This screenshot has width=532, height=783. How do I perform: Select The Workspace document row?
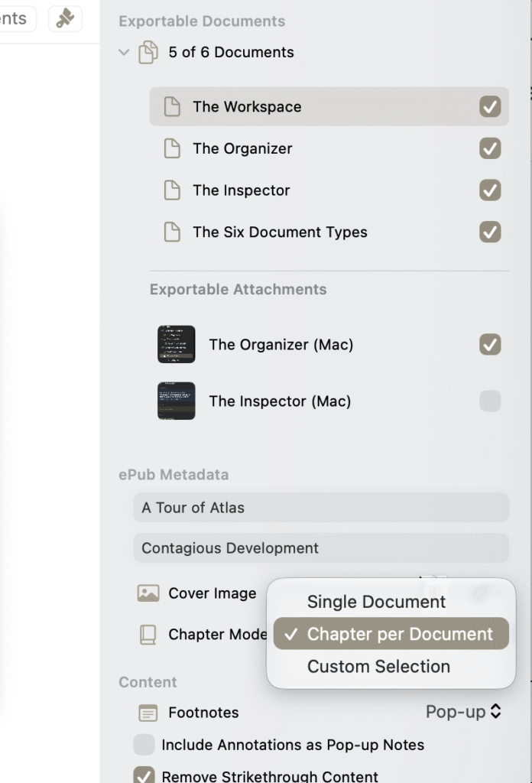329,106
